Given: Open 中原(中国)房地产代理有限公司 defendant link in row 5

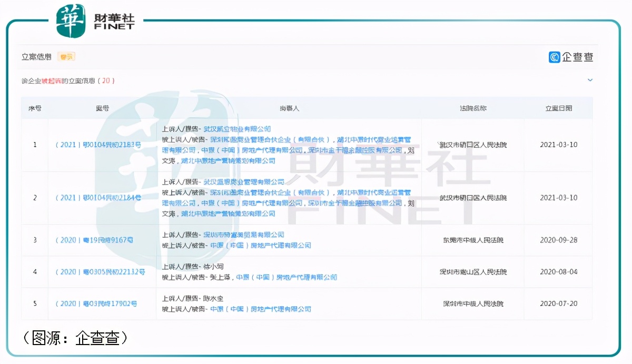Looking at the screenshot, I should pyautogui.click(x=260, y=309).
